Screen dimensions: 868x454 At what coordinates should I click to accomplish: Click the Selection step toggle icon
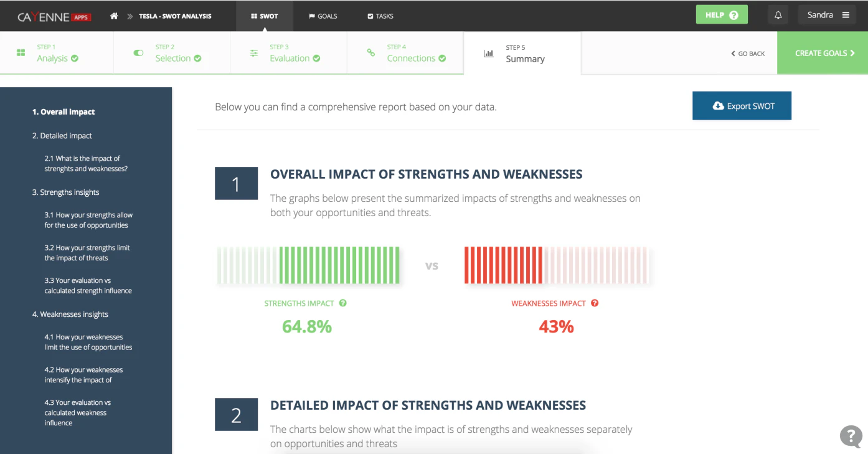pos(139,53)
